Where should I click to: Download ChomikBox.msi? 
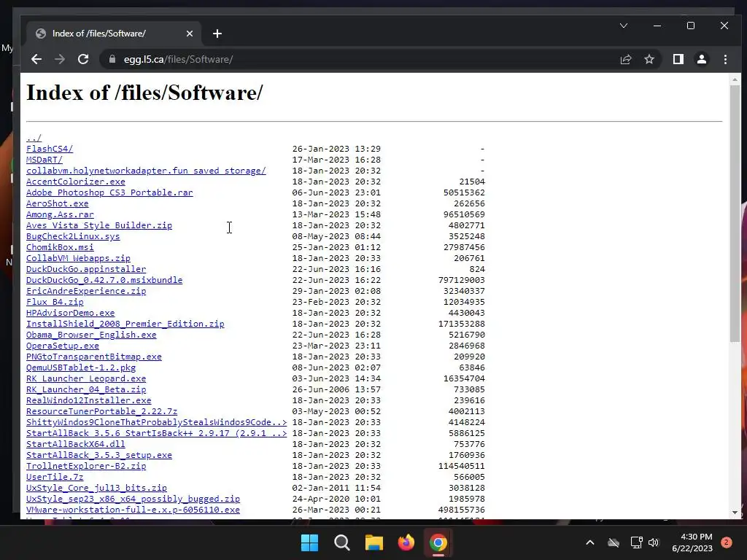click(x=60, y=248)
